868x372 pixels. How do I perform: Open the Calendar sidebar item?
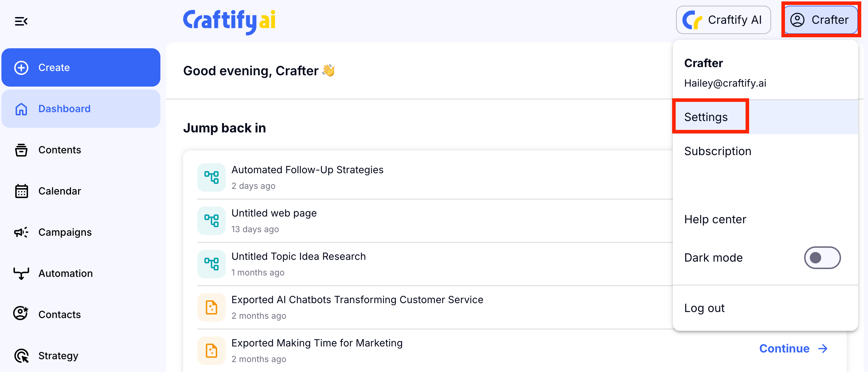(x=60, y=191)
